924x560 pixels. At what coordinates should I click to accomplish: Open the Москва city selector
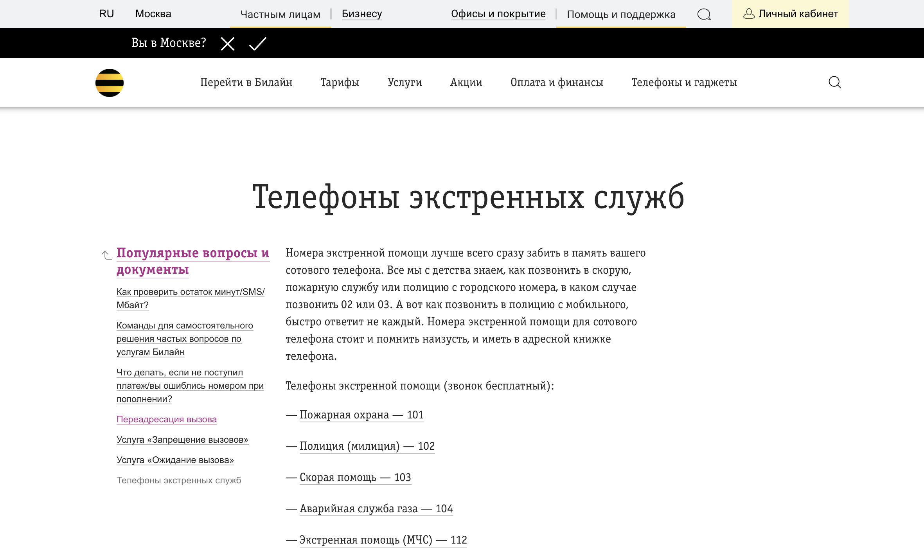(153, 13)
